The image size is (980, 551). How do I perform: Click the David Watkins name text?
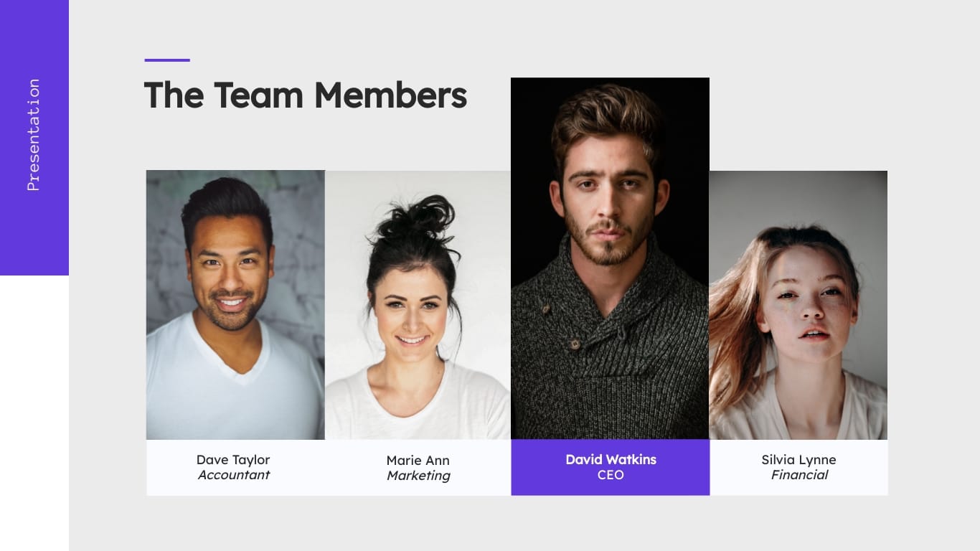click(611, 460)
